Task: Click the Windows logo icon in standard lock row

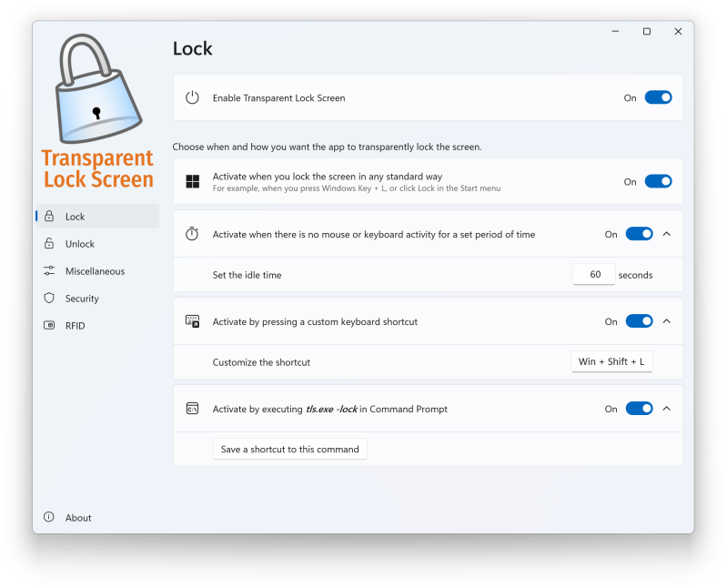Action: click(x=192, y=182)
